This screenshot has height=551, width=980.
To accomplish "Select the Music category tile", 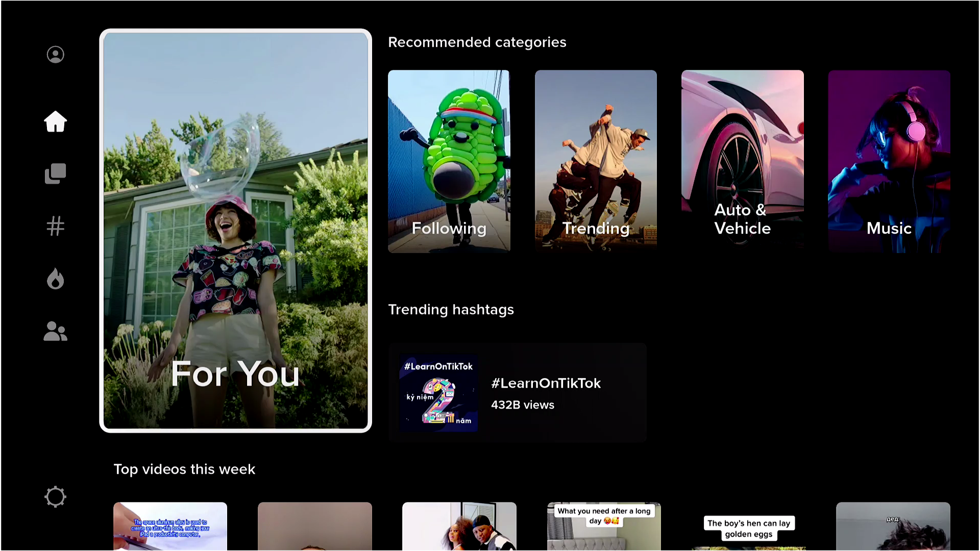I will [889, 161].
